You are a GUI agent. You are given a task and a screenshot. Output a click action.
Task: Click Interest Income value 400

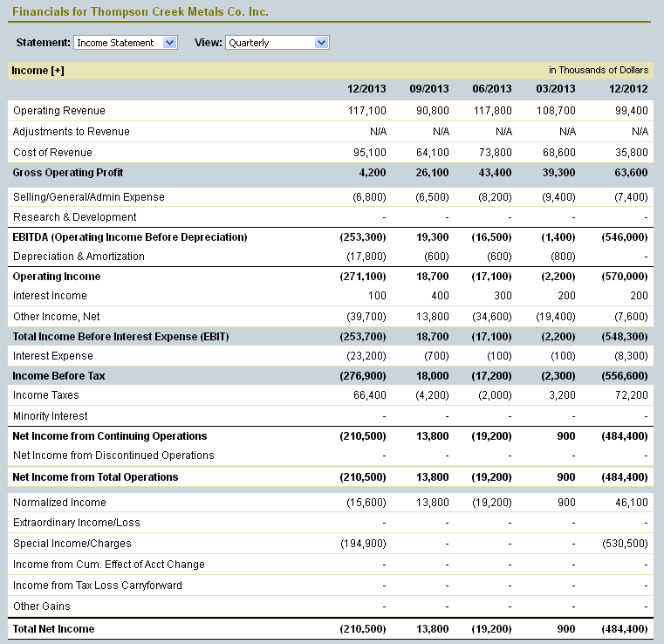tap(440, 296)
